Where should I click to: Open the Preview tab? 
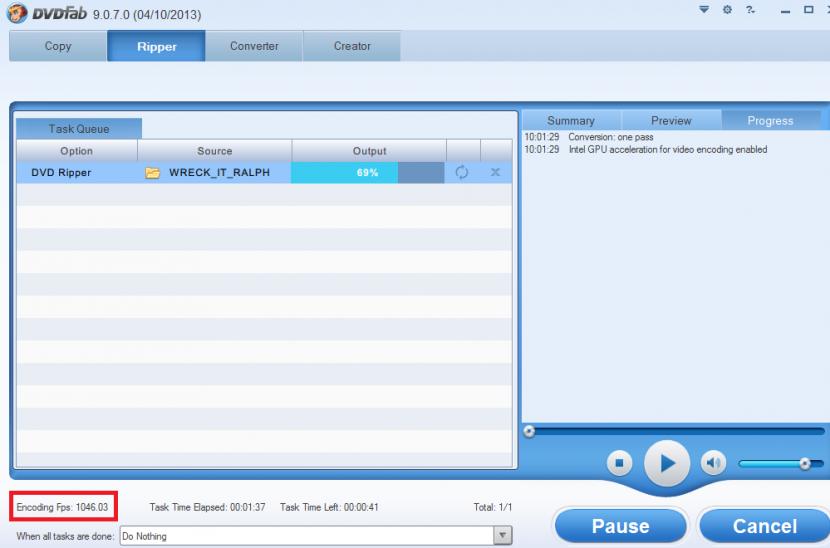671,120
